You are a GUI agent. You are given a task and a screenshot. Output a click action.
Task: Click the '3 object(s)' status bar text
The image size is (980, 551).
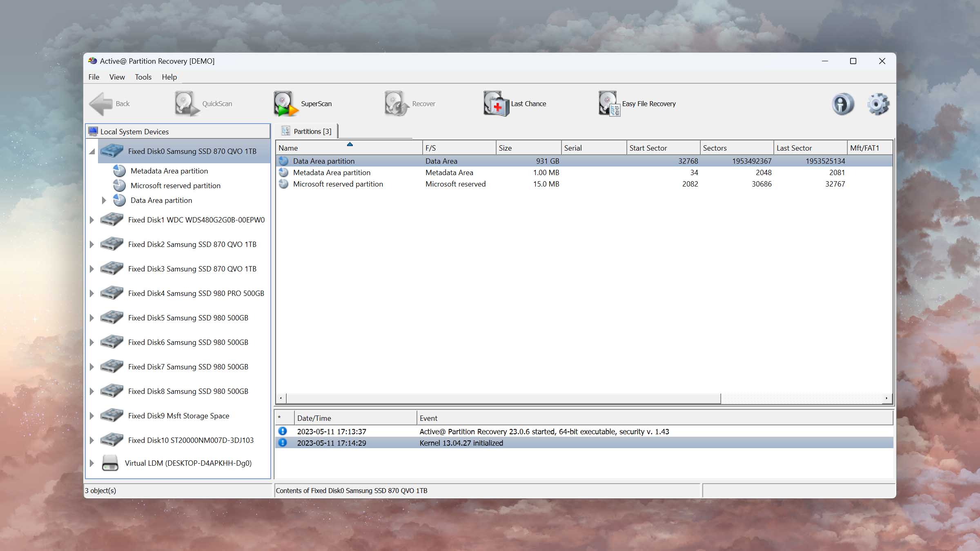click(100, 490)
